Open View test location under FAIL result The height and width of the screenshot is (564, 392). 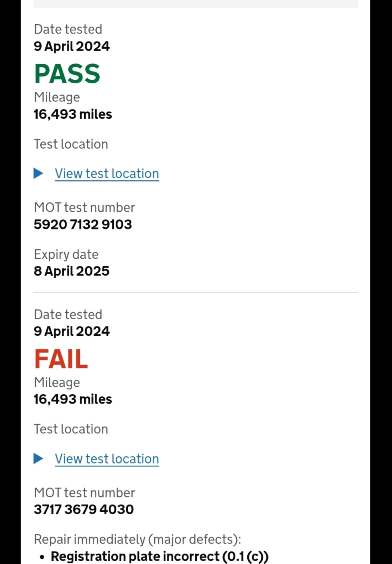point(107,459)
